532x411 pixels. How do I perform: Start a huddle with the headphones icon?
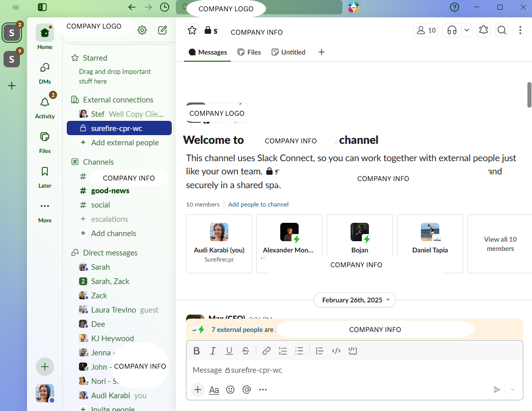tap(452, 30)
